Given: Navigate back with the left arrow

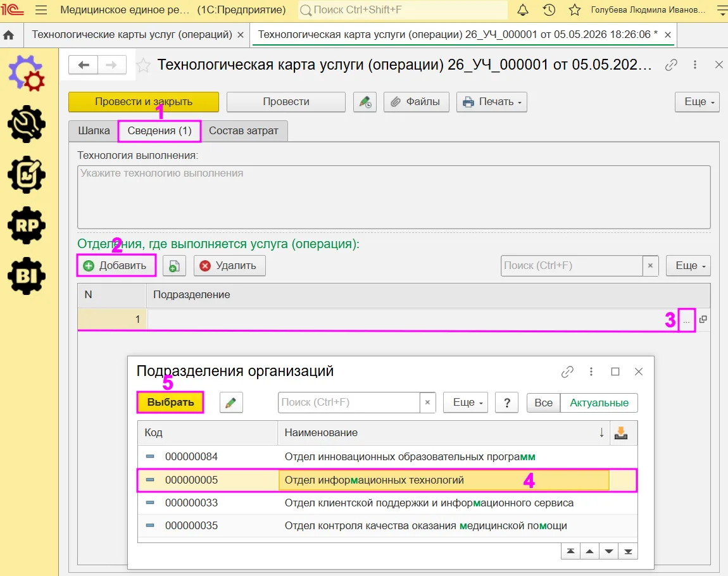Looking at the screenshot, I should [x=84, y=65].
